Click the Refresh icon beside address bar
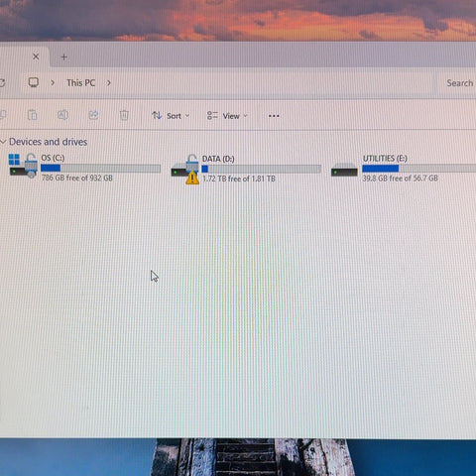This screenshot has width=476, height=476. pyautogui.click(x=2, y=82)
